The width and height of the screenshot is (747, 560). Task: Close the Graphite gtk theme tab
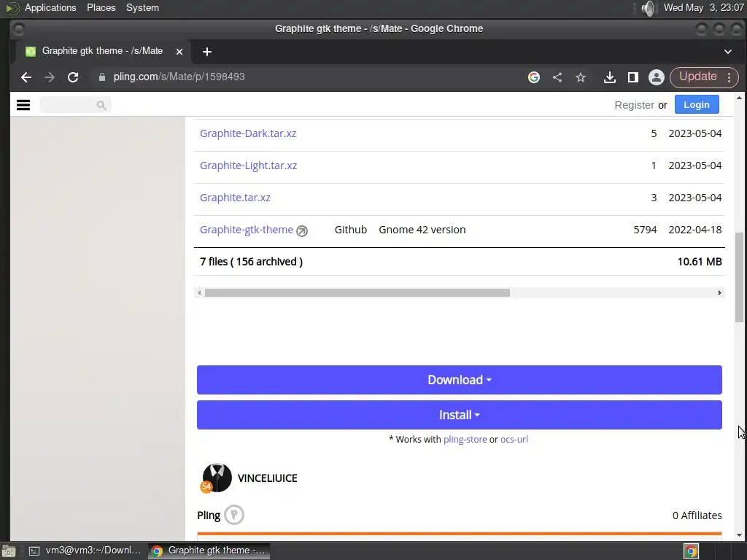[x=179, y=52]
